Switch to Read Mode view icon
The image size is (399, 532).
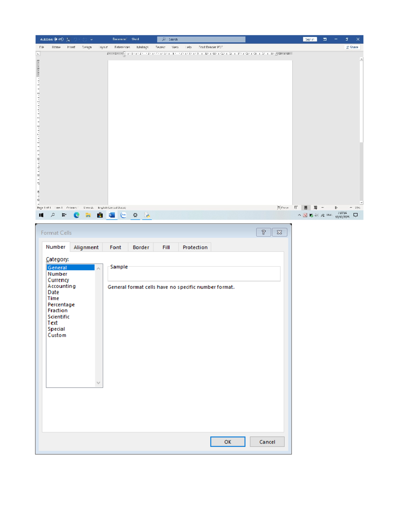point(296,207)
